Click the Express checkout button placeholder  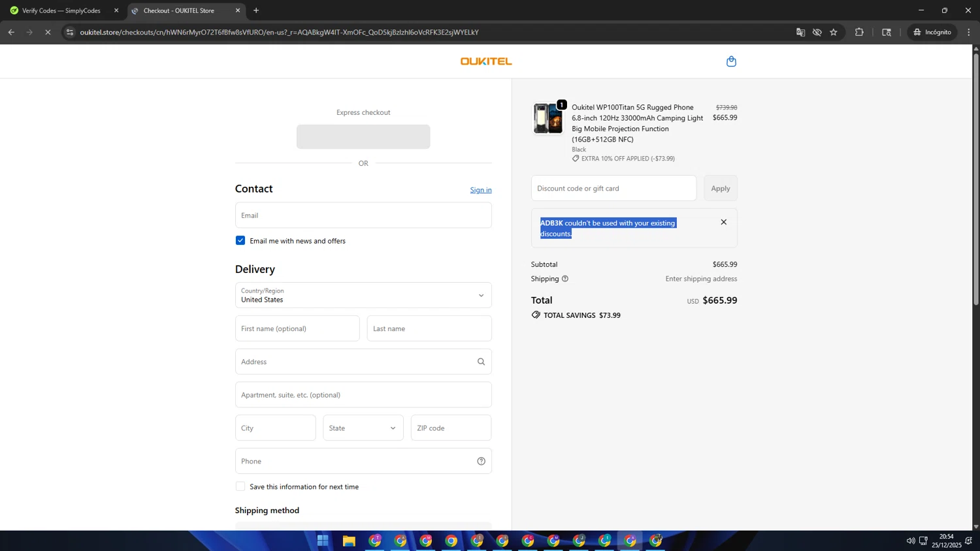[363, 136]
